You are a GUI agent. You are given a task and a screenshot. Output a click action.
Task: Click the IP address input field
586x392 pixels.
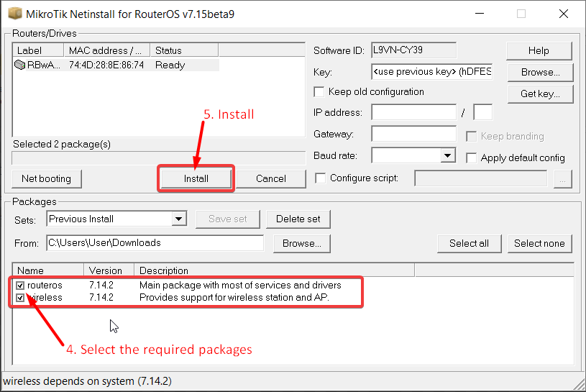pyautogui.click(x=413, y=112)
